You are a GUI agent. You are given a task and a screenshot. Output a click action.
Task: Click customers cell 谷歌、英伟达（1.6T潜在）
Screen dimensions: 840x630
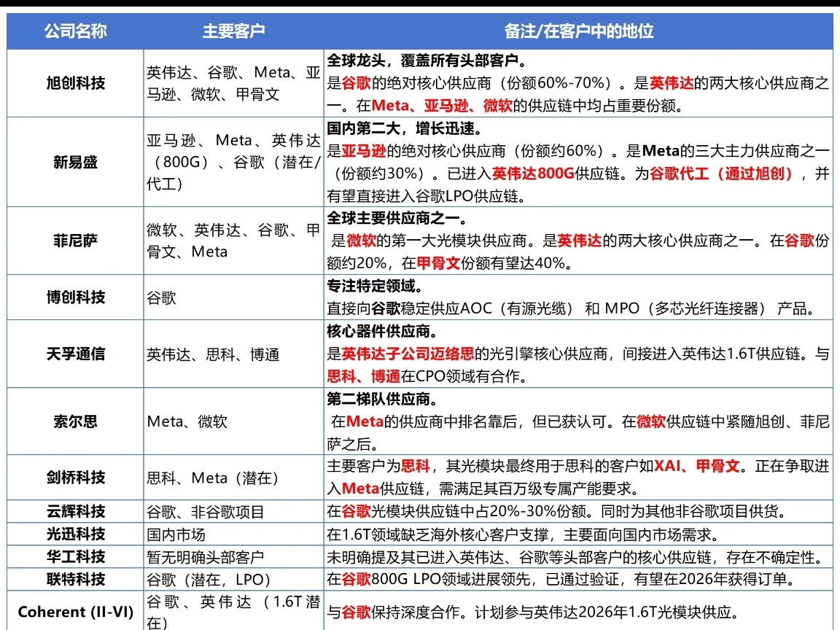(x=233, y=611)
